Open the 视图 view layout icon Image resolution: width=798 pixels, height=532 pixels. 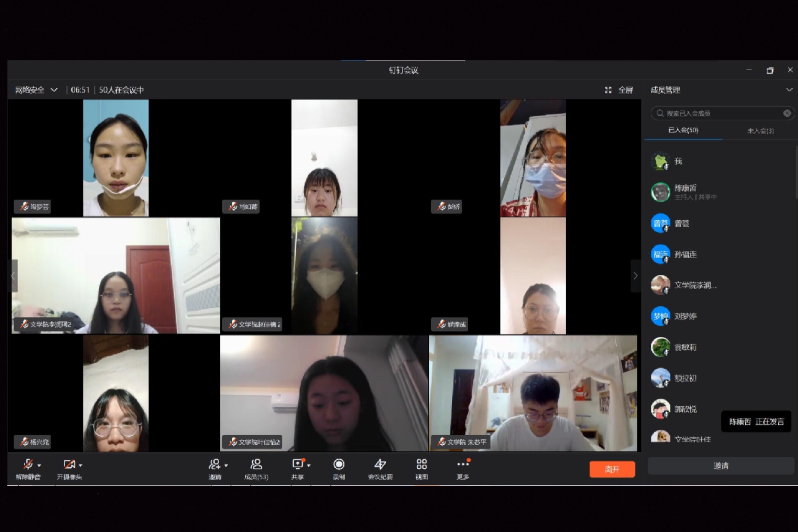tap(421, 465)
